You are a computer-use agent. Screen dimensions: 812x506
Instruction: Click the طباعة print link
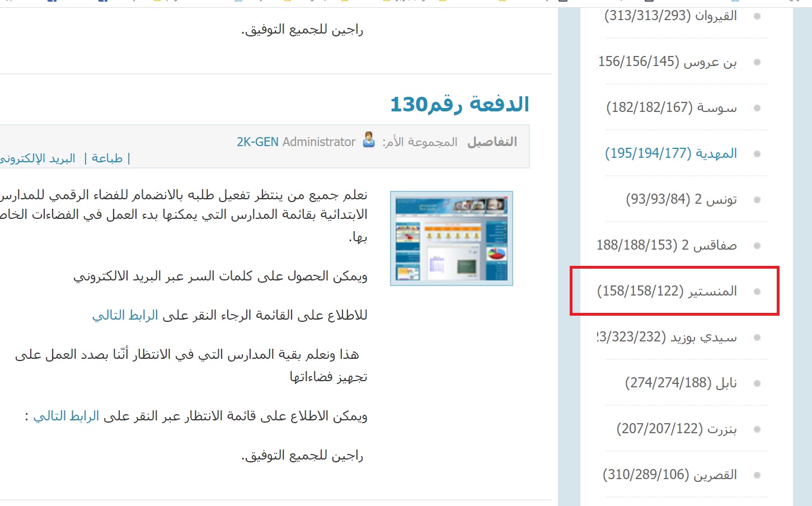pos(107,158)
